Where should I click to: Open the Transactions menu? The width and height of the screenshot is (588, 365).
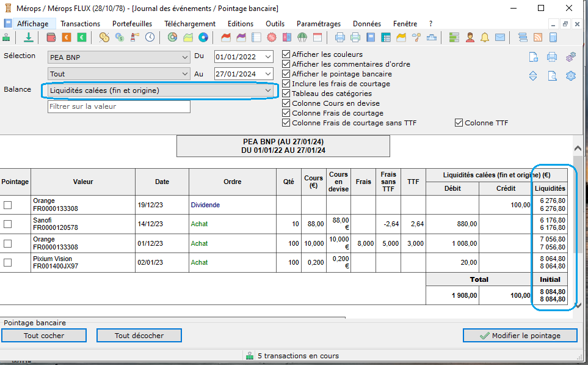tap(80, 24)
